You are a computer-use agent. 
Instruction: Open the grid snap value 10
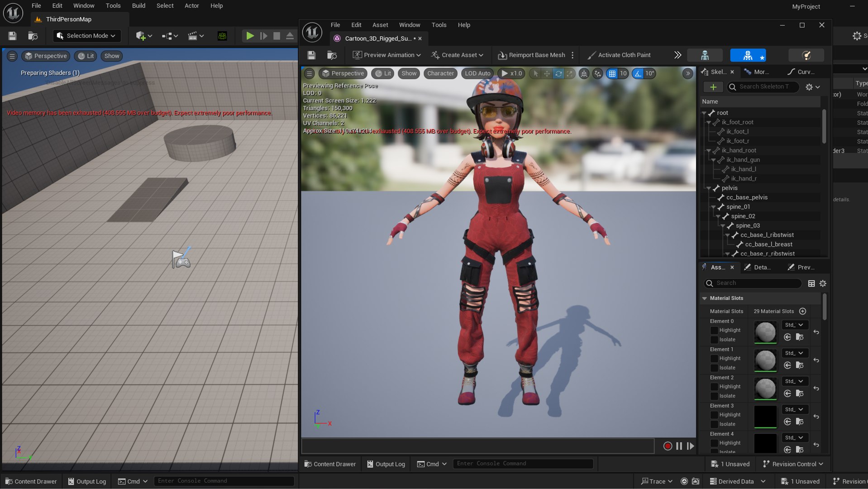click(623, 73)
